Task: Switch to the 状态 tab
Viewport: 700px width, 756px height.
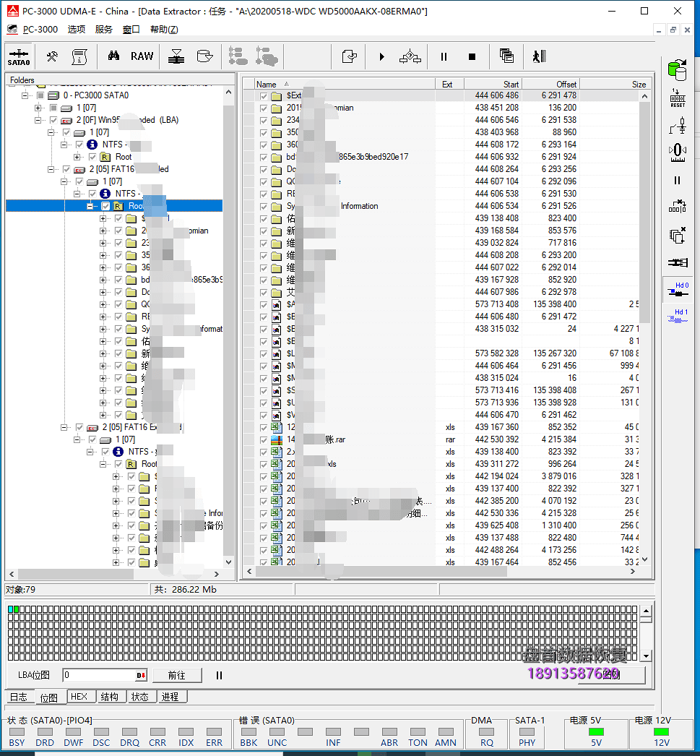Action: (139, 697)
